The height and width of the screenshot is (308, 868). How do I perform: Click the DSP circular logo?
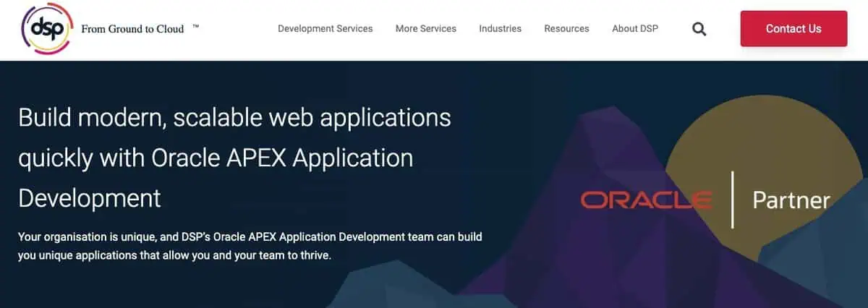pyautogui.click(x=47, y=29)
